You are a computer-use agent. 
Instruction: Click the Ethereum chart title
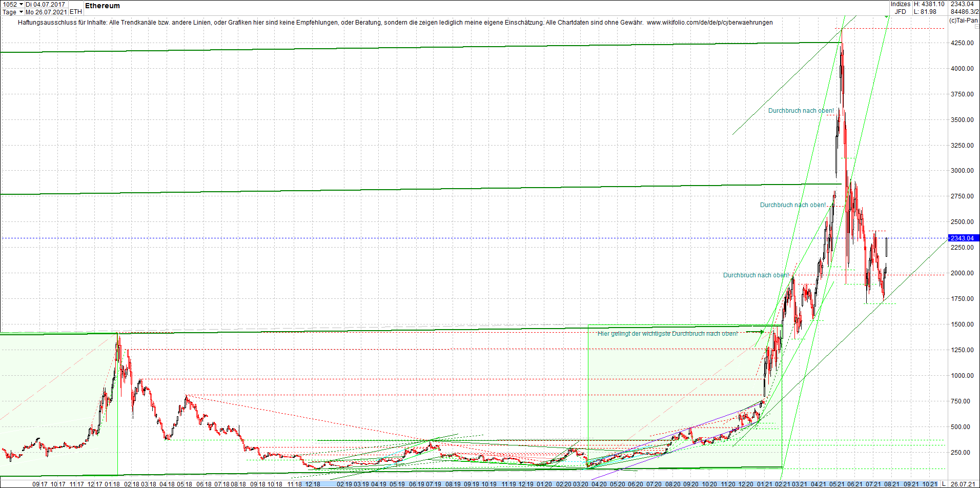click(102, 6)
